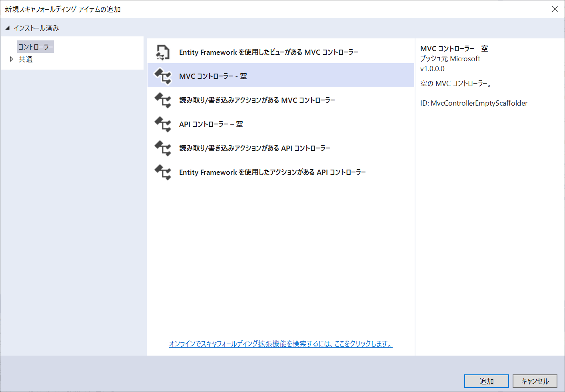Click the 空の MVC コントローラー。 description
The width and height of the screenshot is (565, 392).
pyautogui.click(x=456, y=84)
